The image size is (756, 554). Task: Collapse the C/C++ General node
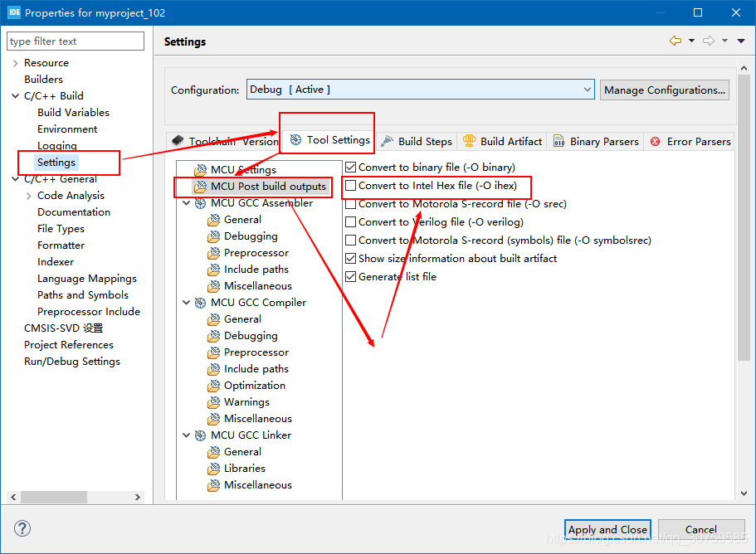pos(16,179)
